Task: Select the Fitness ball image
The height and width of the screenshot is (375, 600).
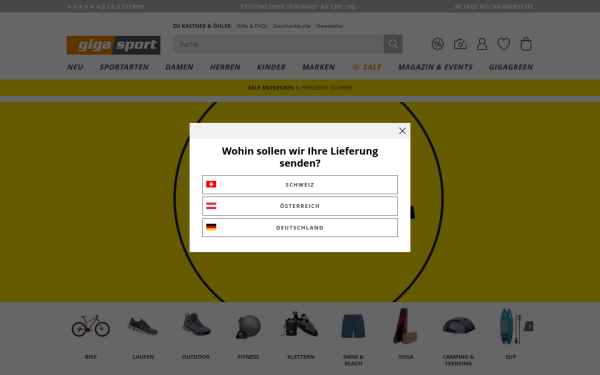Action: pyautogui.click(x=248, y=326)
